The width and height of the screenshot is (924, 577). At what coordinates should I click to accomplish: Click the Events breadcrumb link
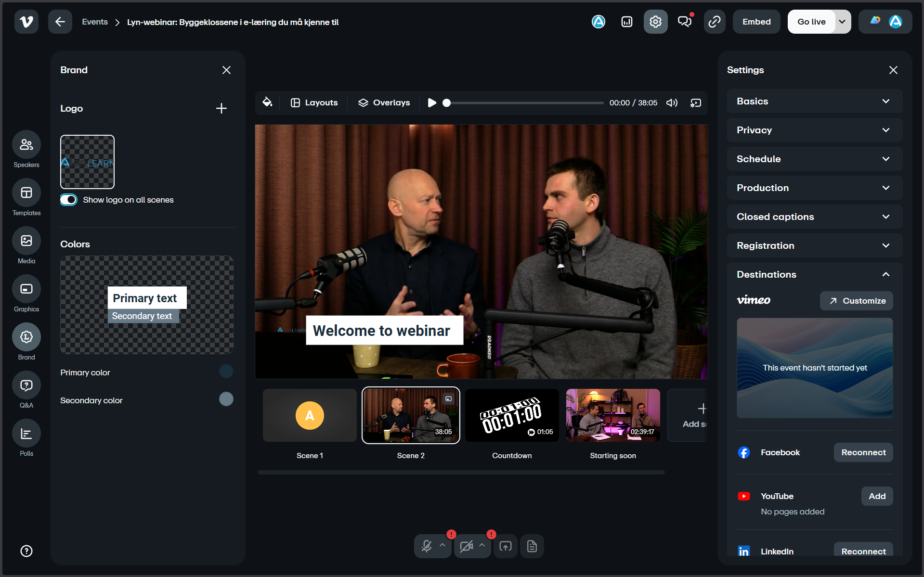pyautogui.click(x=95, y=22)
